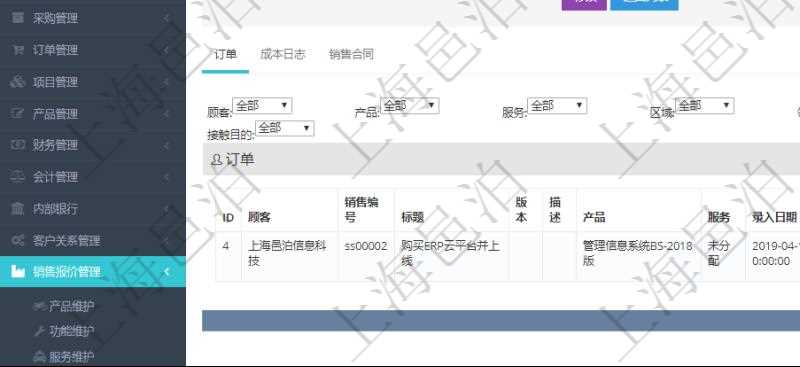Open 内部银行 in the sidebar

(93, 208)
